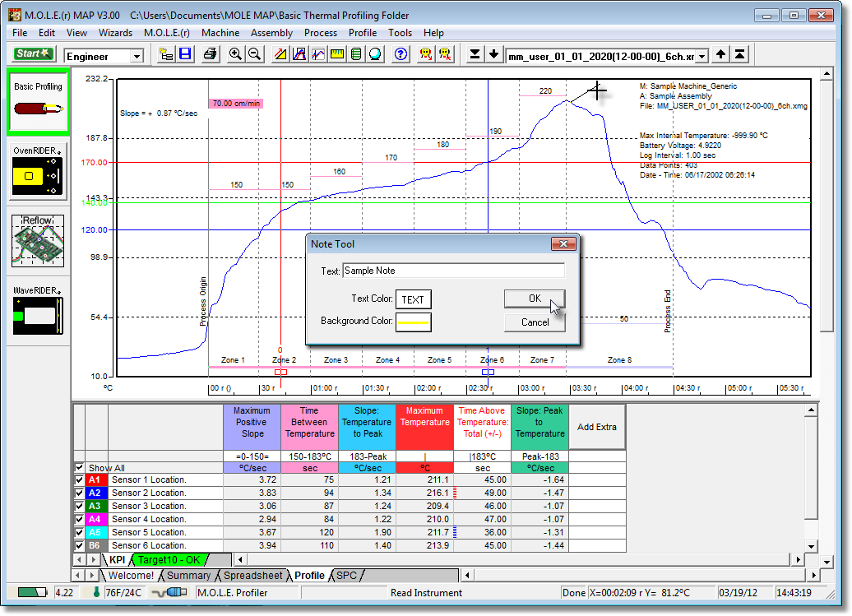Click the Add Extra column button
The height and width of the screenshot is (616, 852).
point(596,427)
